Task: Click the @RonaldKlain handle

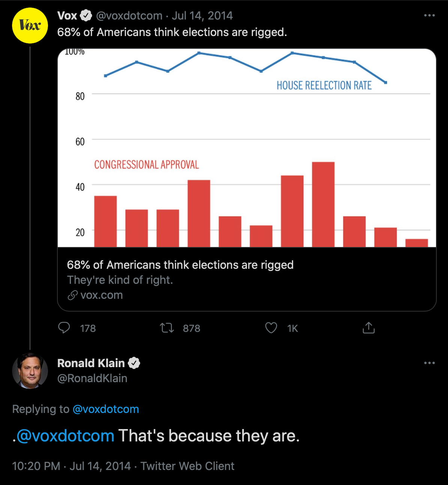Action: pyautogui.click(x=92, y=378)
